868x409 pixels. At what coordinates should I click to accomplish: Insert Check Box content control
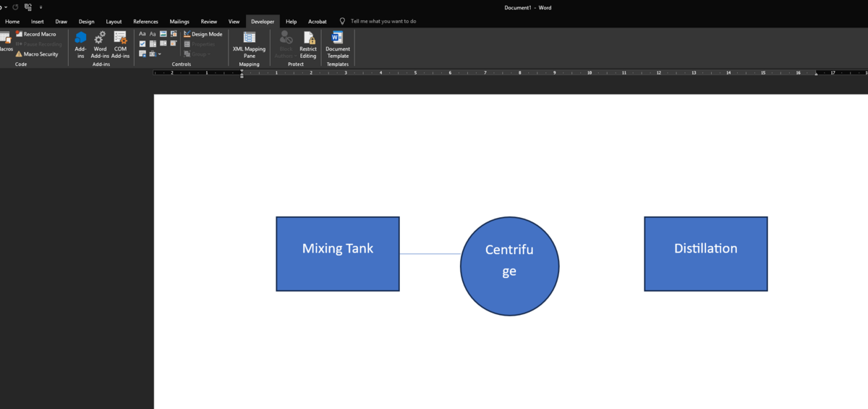pyautogui.click(x=142, y=43)
